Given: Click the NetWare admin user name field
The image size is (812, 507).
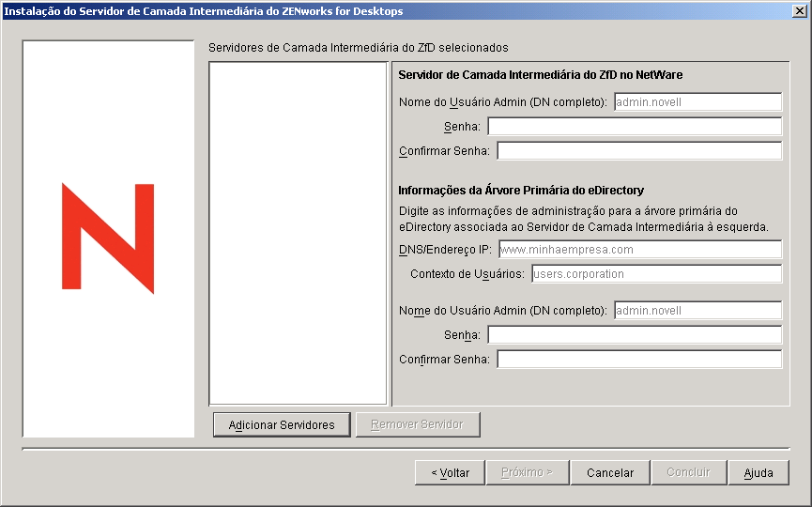Looking at the screenshot, I should coord(698,102).
